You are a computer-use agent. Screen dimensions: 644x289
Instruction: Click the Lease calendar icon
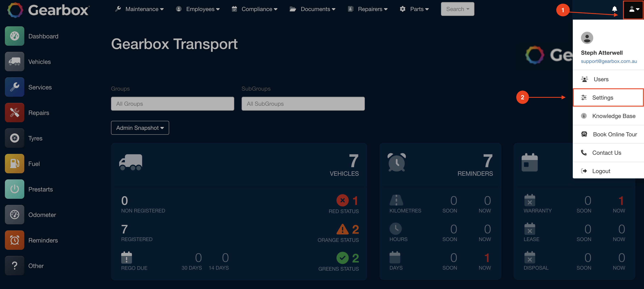pos(530,229)
